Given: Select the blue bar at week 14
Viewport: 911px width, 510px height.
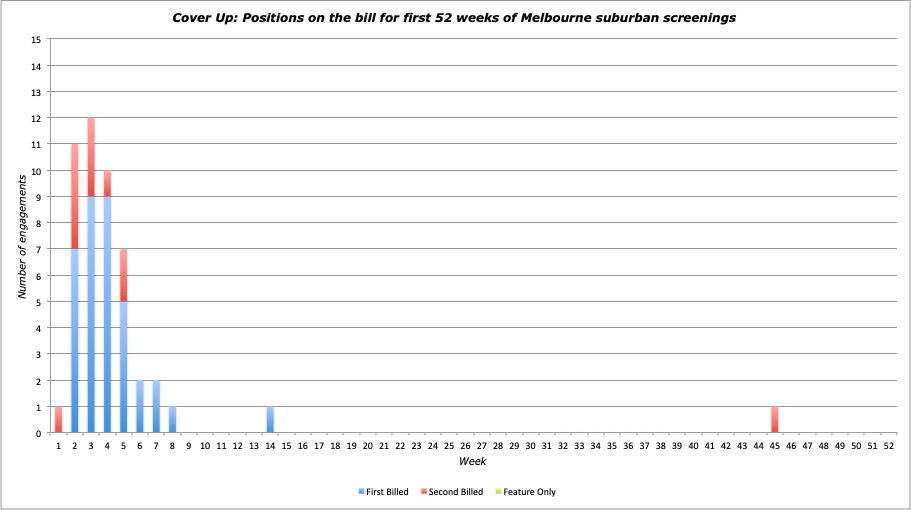Looking at the screenshot, I should pos(270,420).
